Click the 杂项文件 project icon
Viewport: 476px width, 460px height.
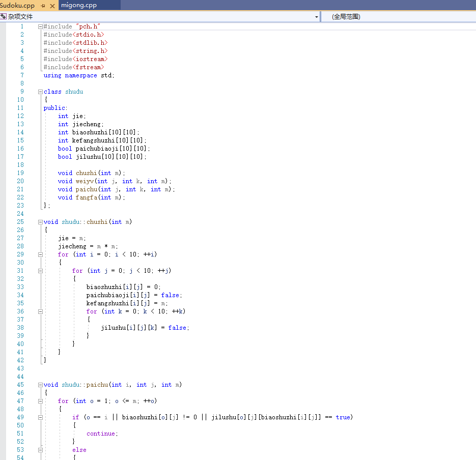pyautogui.click(x=4, y=16)
